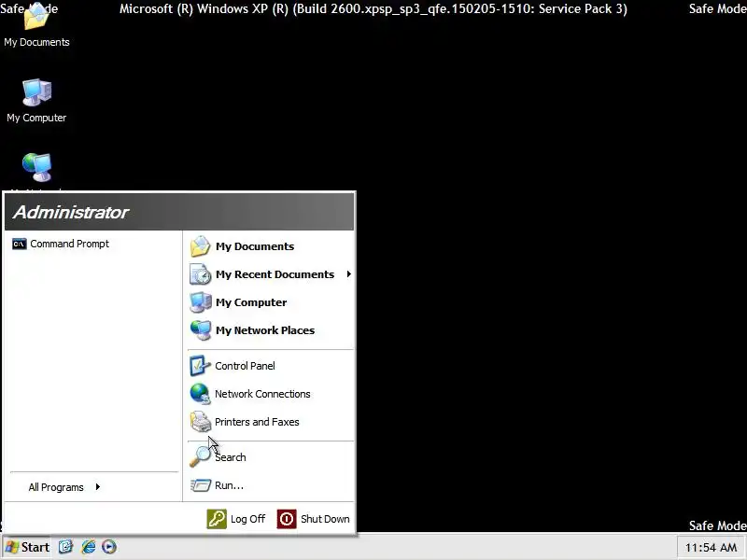Screen dimensions: 747x560
Task: Open the Start button on the taskbar
Action: coord(27,547)
